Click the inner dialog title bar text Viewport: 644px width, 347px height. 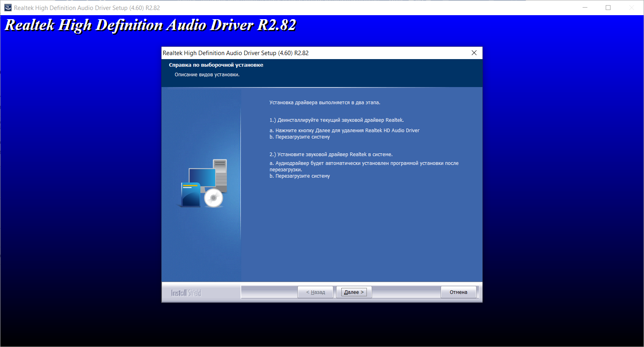[236, 53]
